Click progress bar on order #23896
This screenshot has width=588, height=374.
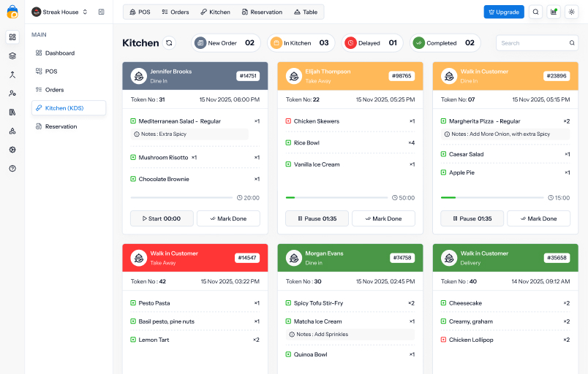pyautogui.click(x=493, y=197)
